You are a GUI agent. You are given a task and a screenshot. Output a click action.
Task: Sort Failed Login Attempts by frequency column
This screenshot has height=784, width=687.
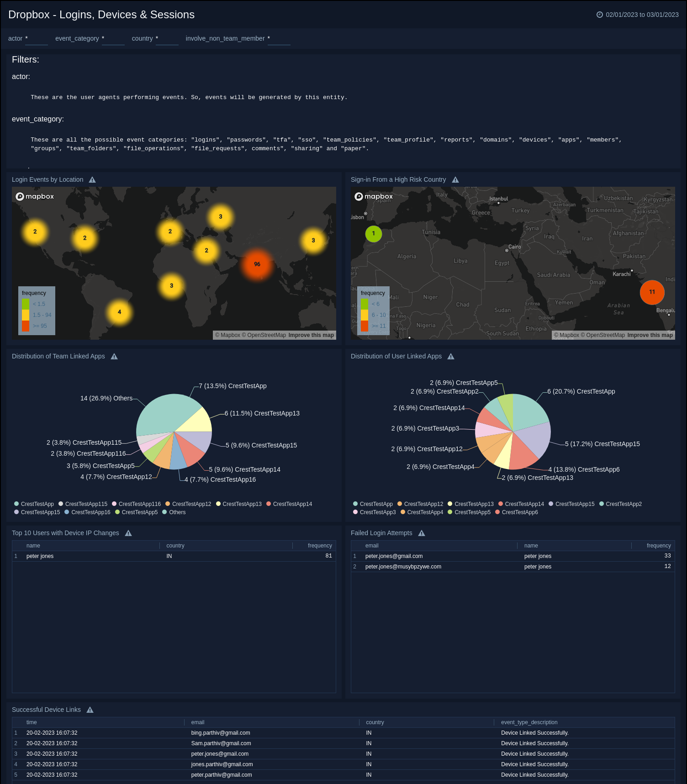coord(658,546)
